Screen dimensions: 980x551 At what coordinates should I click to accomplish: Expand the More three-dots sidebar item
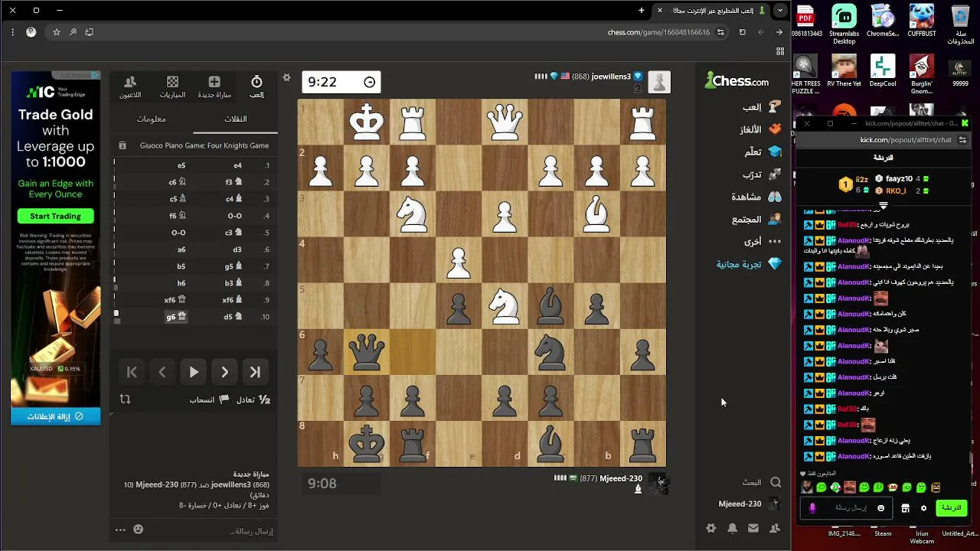(x=763, y=241)
